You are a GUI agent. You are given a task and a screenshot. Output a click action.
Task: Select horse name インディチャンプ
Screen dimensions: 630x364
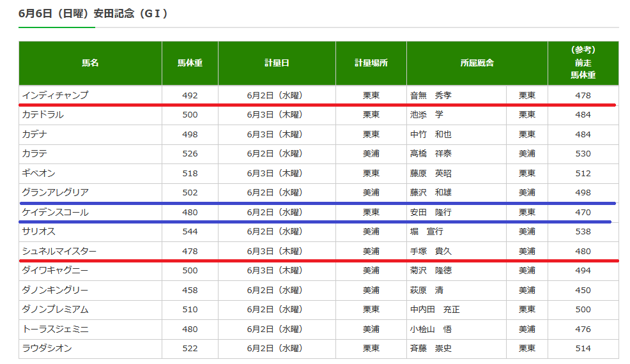point(55,96)
